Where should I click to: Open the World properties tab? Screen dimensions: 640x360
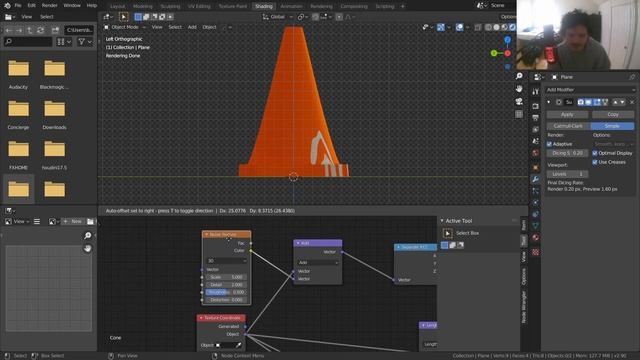pos(536,153)
